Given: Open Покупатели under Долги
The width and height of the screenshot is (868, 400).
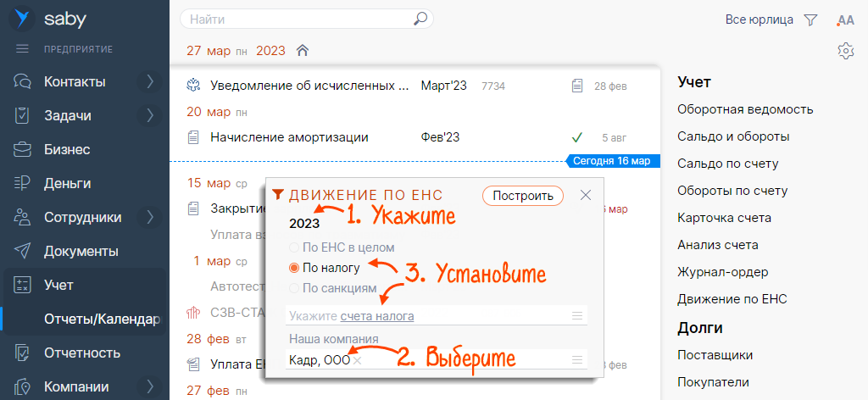Looking at the screenshot, I should pyautogui.click(x=713, y=381).
